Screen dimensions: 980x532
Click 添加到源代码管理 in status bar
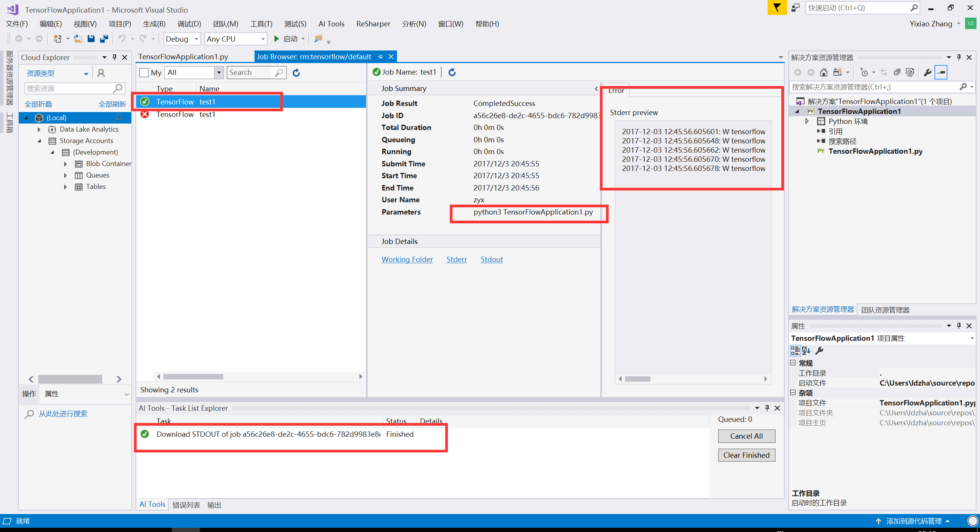pos(914,521)
